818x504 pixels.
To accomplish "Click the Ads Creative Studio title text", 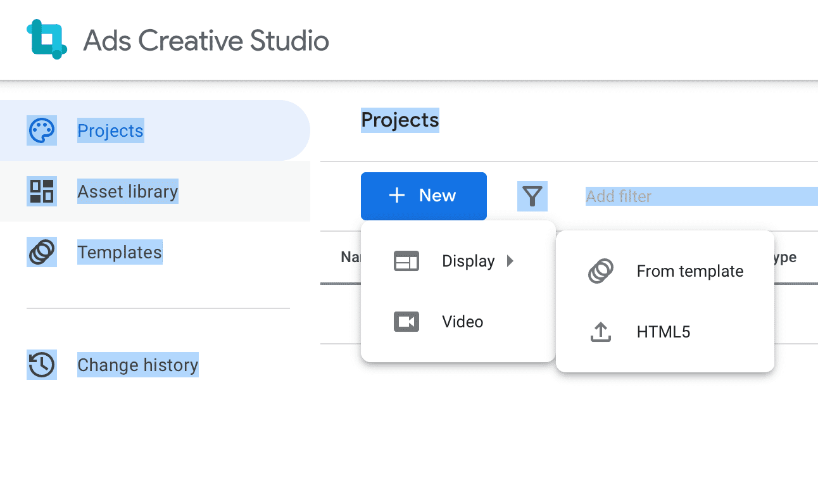I will [x=206, y=41].
